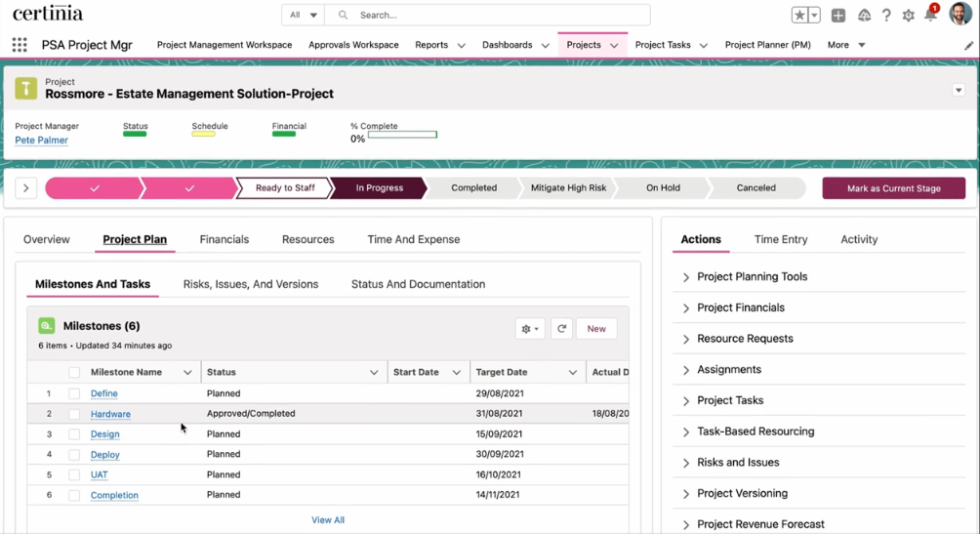
Task: Switch to the Time Entry tab
Action: tap(781, 239)
